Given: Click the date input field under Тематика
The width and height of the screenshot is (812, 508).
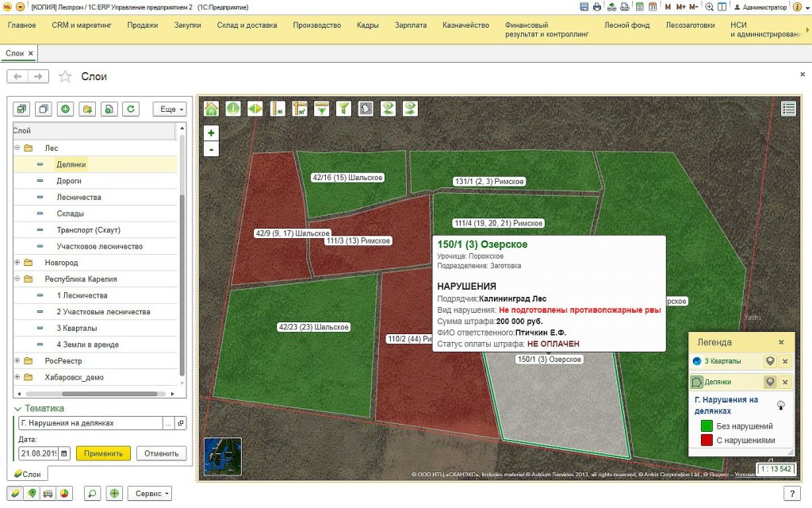Looking at the screenshot, I should pyautogui.click(x=39, y=453).
